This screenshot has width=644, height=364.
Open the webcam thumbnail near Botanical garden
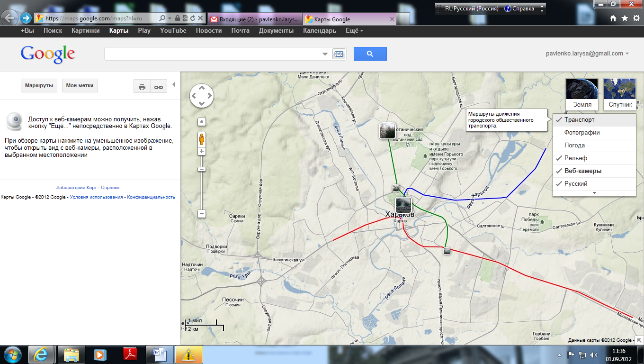[x=387, y=131]
